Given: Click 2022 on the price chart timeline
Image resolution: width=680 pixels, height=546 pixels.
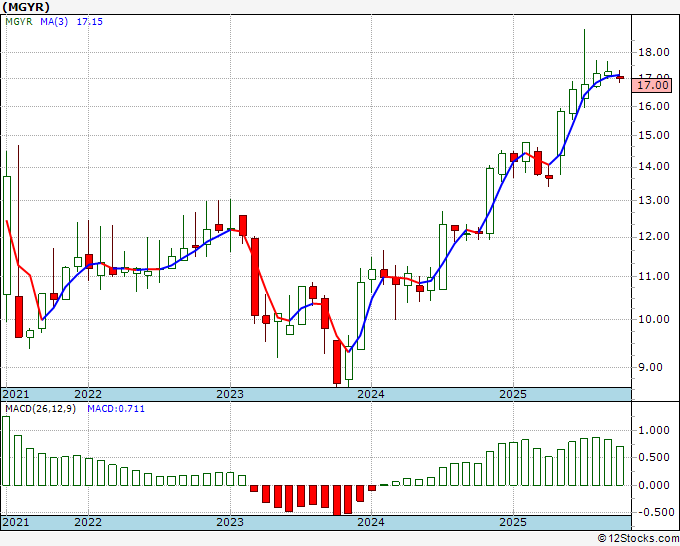Looking at the screenshot, I should tap(88, 394).
